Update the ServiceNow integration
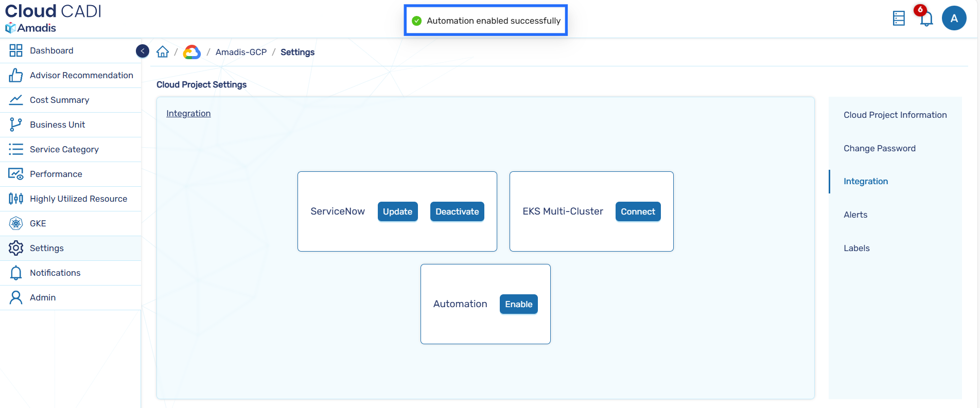 pyautogui.click(x=397, y=211)
